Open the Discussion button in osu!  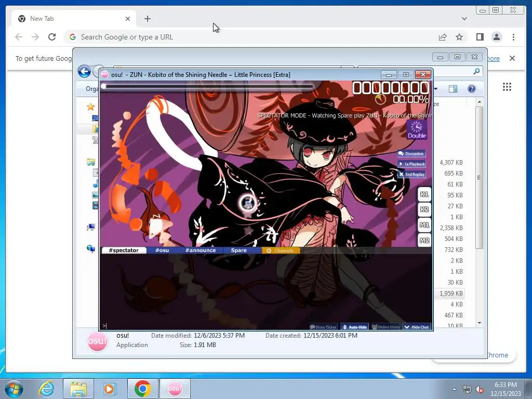pos(411,154)
